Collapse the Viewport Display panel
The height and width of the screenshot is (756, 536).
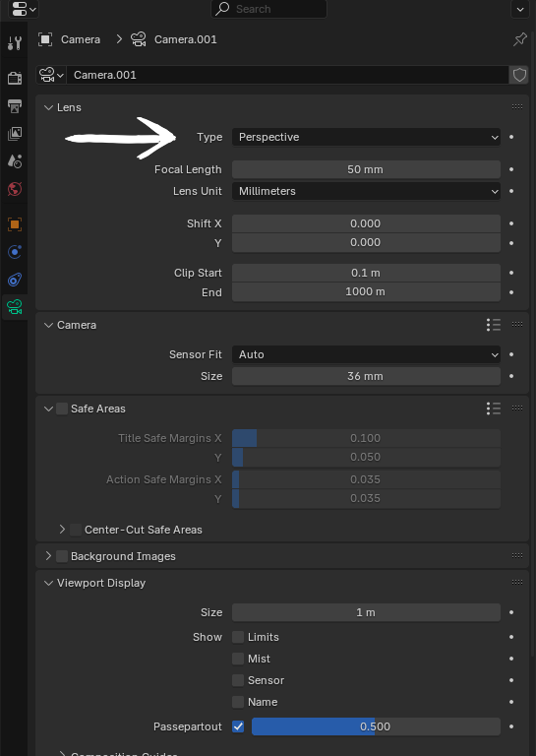(48, 583)
